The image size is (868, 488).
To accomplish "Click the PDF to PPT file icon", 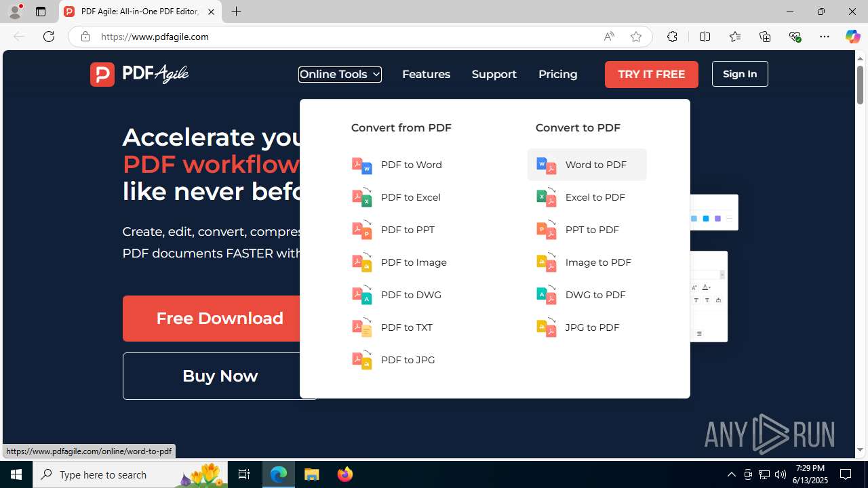I will coord(362,230).
